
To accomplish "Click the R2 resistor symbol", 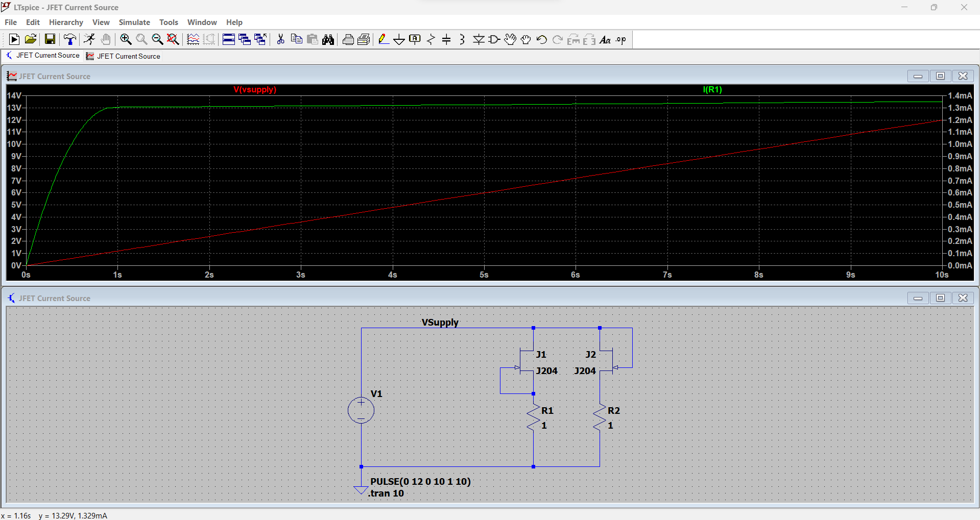I will pyautogui.click(x=600, y=418).
